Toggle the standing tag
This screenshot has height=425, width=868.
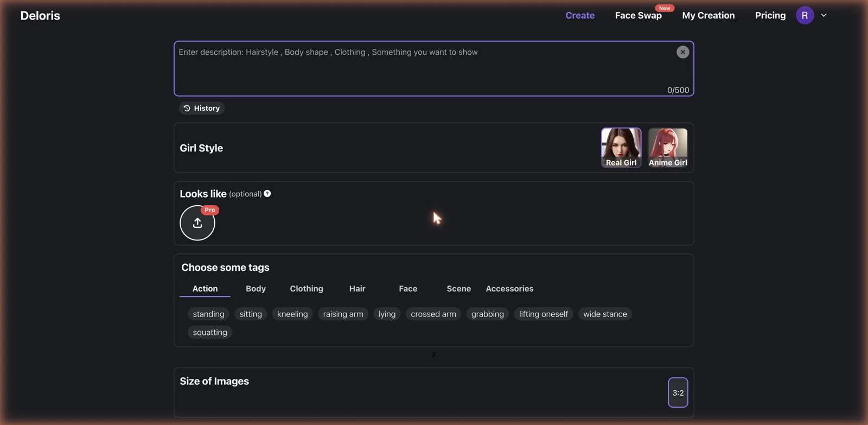[208, 314]
